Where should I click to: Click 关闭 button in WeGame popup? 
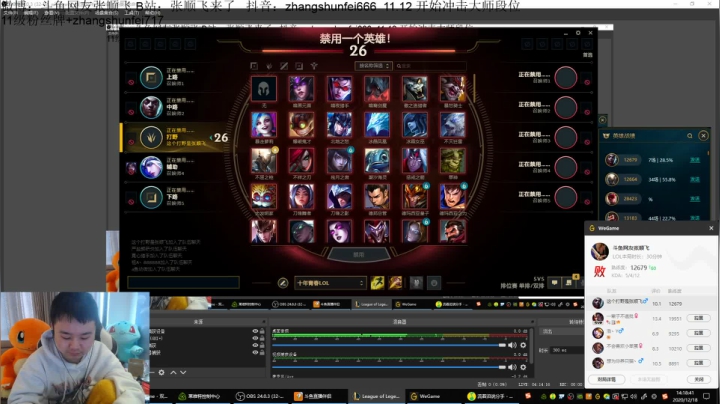pos(698,380)
